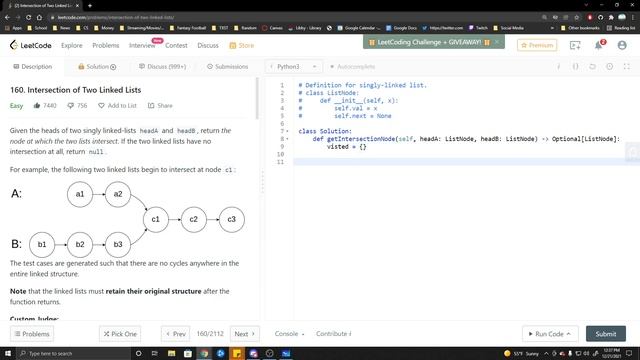Screen dimensions: 640x360
Task: Click the Premium button
Action: click(537, 45)
